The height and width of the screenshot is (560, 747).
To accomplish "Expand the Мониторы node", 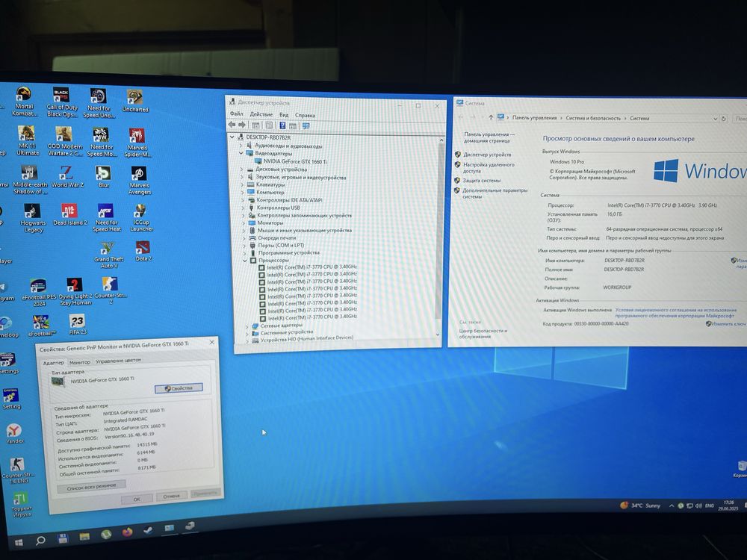I will tap(244, 223).
